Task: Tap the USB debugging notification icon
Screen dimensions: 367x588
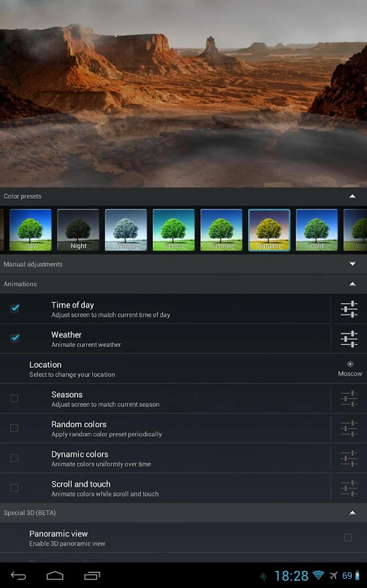Action: click(x=263, y=576)
